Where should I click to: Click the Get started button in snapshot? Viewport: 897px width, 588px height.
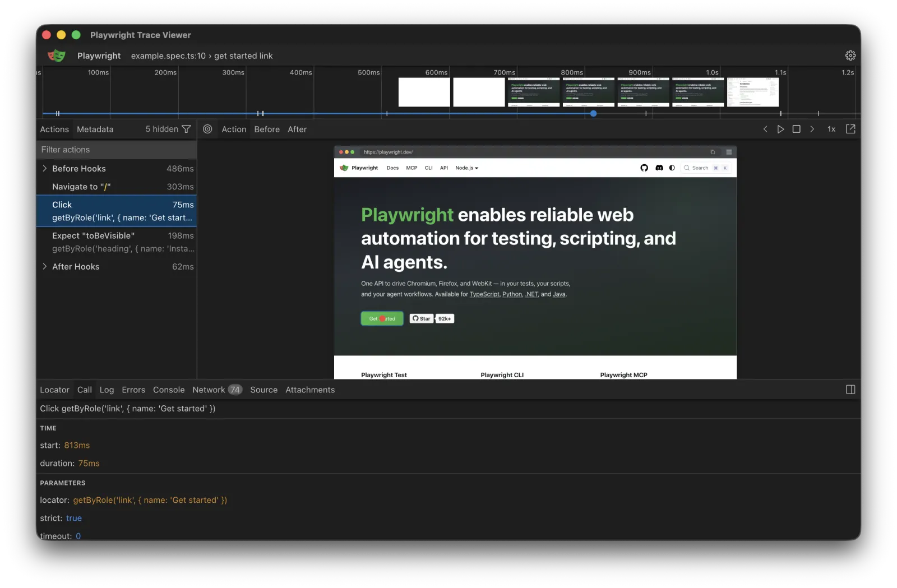pos(382,318)
